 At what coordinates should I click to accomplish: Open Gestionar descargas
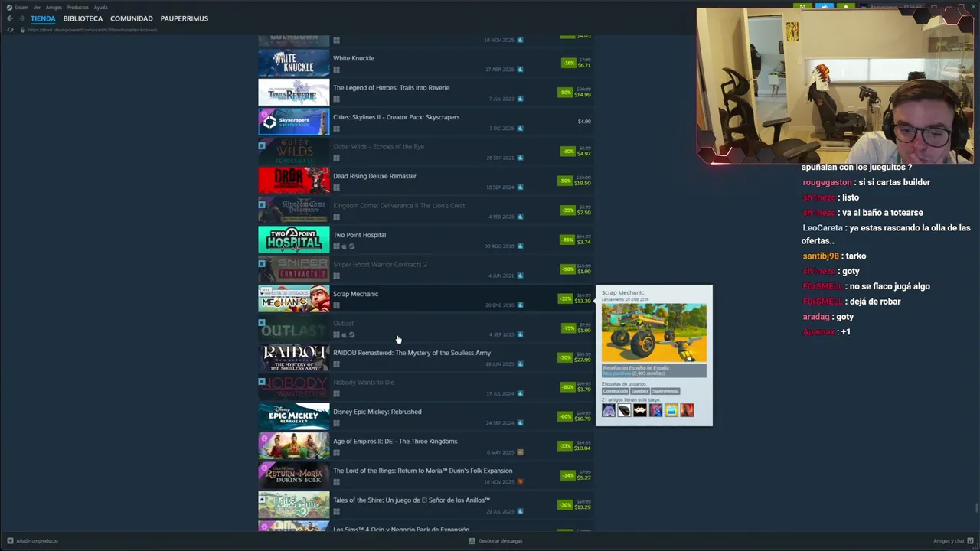(x=495, y=541)
